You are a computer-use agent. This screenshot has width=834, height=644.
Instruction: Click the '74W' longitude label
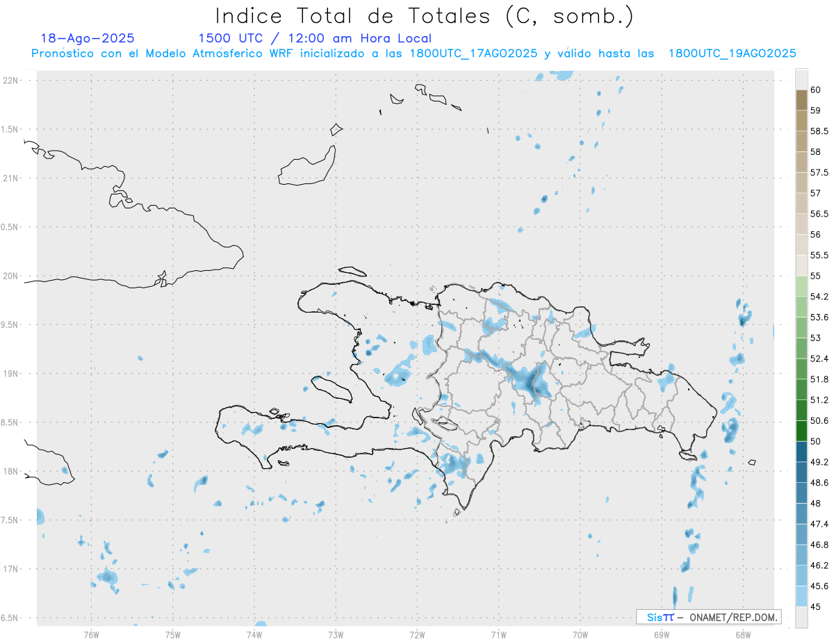pyautogui.click(x=254, y=634)
